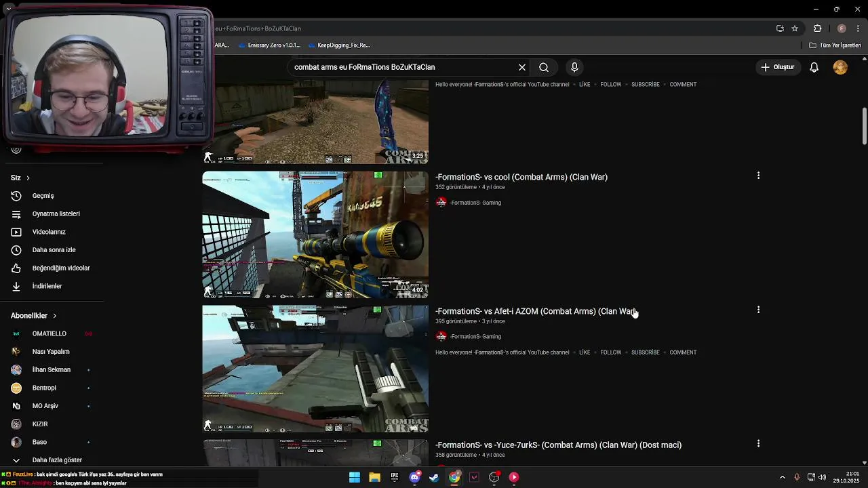Click the Geçmiş clock icon

tap(16, 196)
